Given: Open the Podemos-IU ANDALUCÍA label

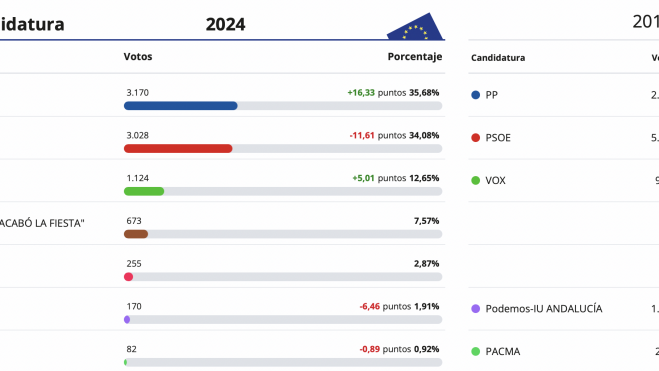Looking at the screenshot, I should pos(544,309).
